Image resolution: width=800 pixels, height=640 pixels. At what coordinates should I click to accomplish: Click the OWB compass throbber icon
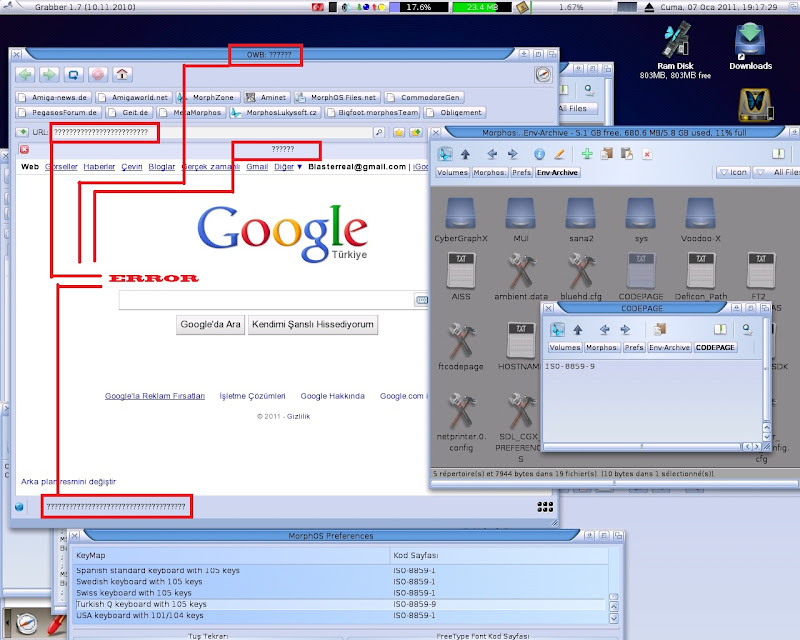pos(543,75)
